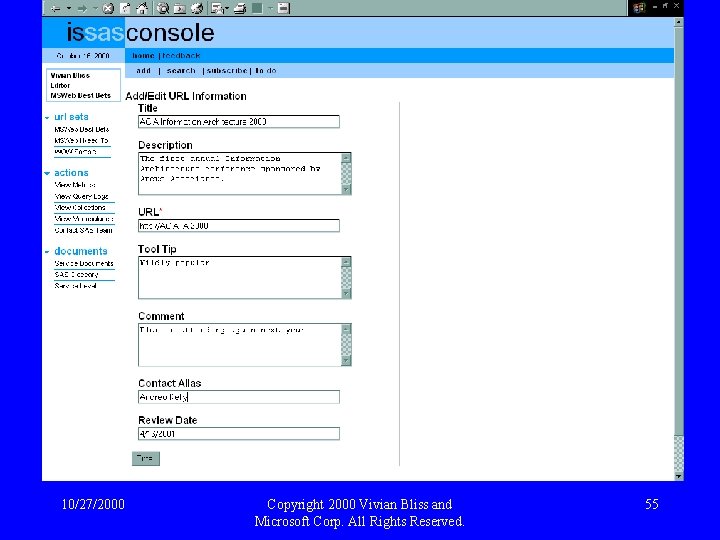Print the page with the printer icon
The image size is (720, 540).
(x=240, y=8)
